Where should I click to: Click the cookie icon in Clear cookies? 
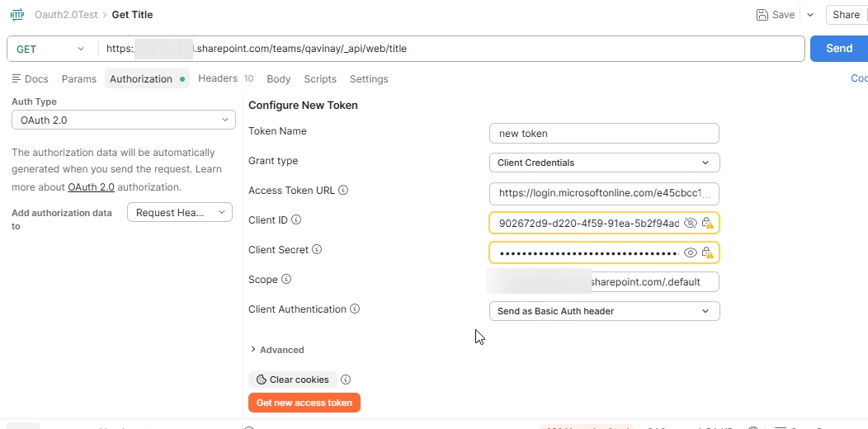click(262, 379)
